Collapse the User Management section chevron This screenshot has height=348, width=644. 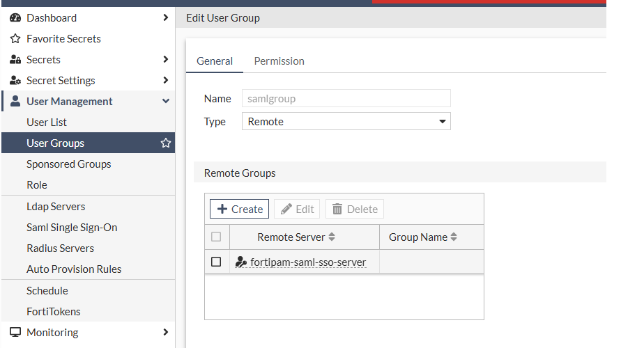click(166, 102)
